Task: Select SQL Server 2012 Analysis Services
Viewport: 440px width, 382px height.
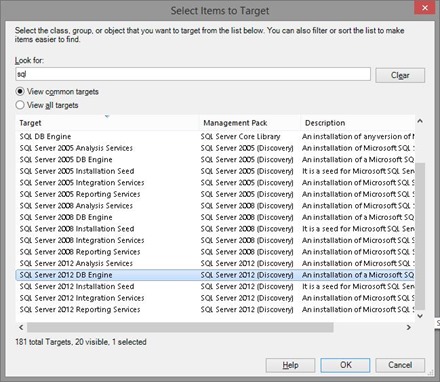Action: click(x=215, y=263)
